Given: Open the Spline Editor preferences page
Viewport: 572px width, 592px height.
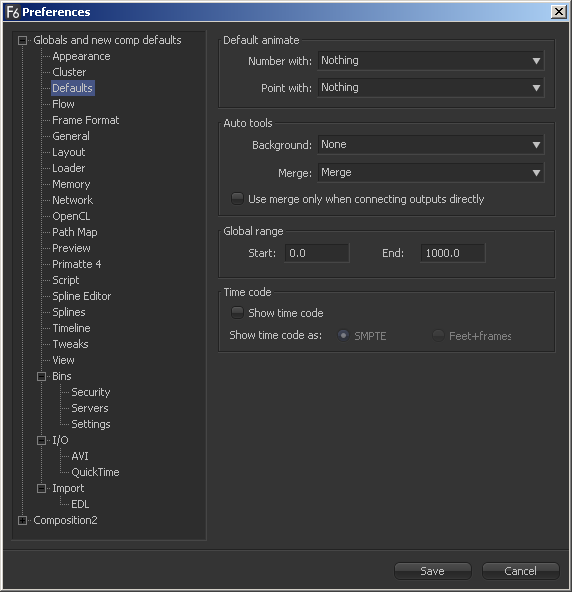Looking at the screenshot, I should coord(82,296).
